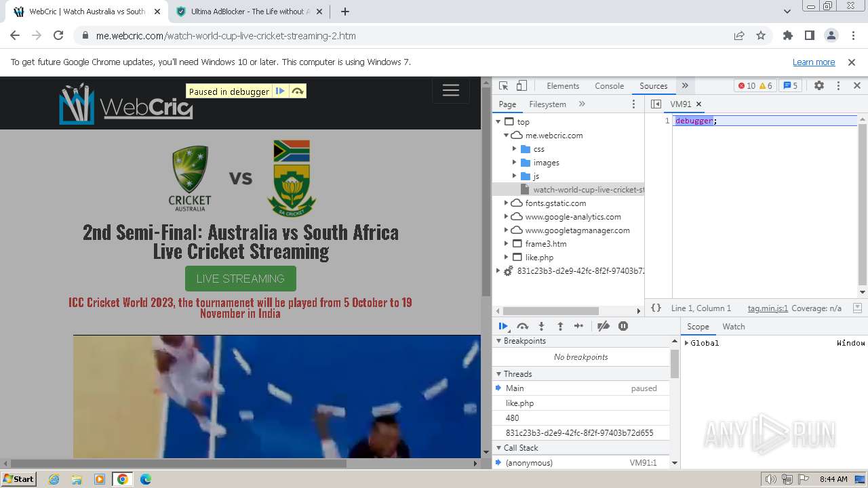Step out of current function
Screen dimensions: 868x488
pos(560,326)
